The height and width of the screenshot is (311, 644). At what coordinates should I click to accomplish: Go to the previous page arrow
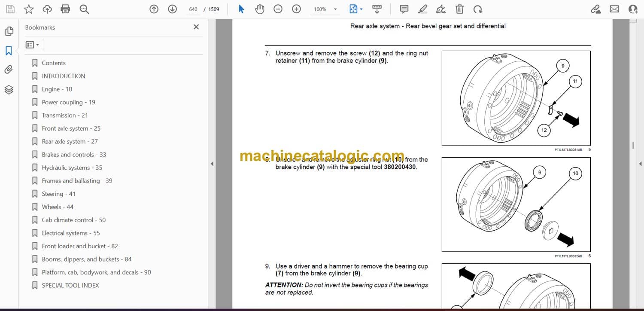coord(154,9)
